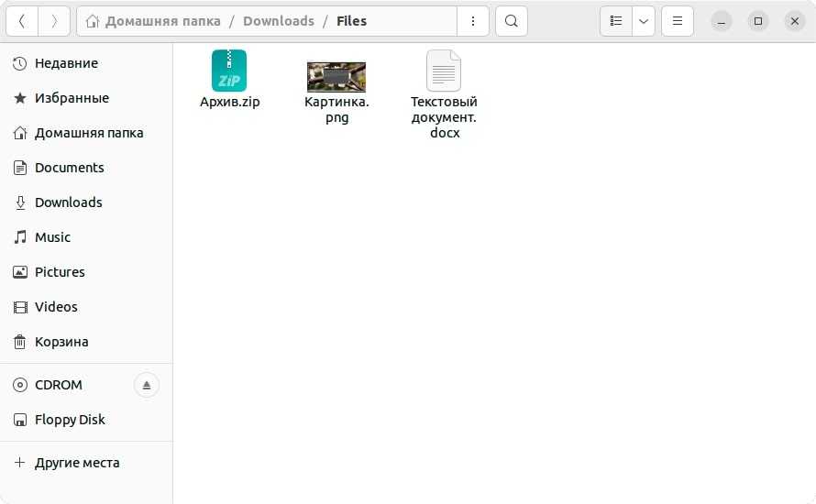
Task: Open Documents in the sidebar
Action: [x=86, y=168]
